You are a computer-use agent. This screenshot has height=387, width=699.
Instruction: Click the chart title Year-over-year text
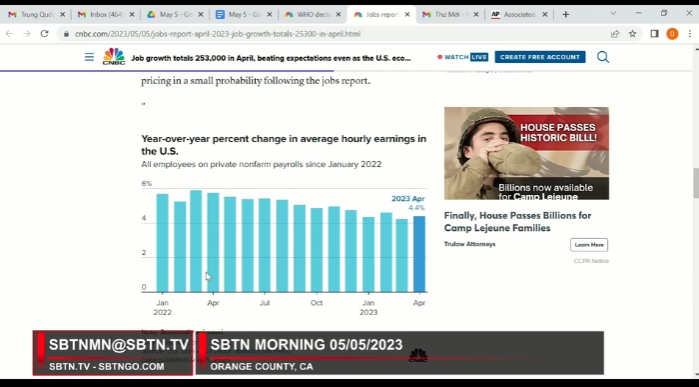284,145
